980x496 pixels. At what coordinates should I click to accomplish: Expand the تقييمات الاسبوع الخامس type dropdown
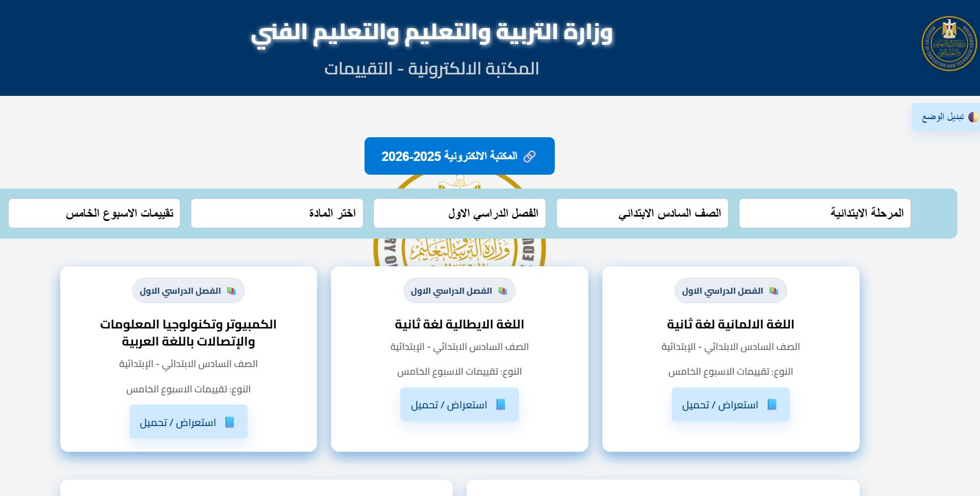(x=94, y=213)
